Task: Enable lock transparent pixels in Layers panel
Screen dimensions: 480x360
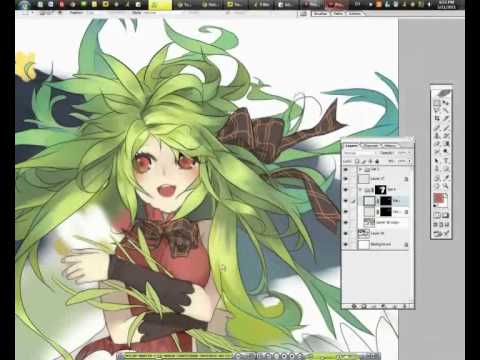Action: click(x=357, y=161)
